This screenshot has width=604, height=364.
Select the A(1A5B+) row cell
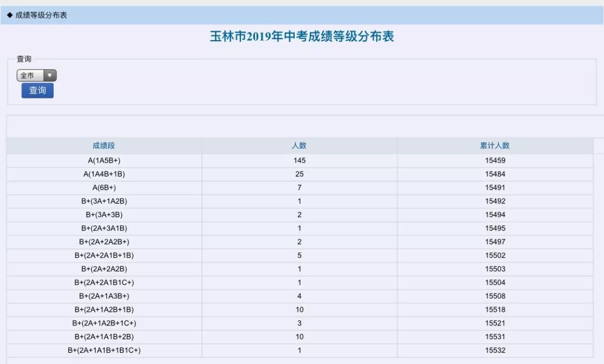click(x=104, y=160)
